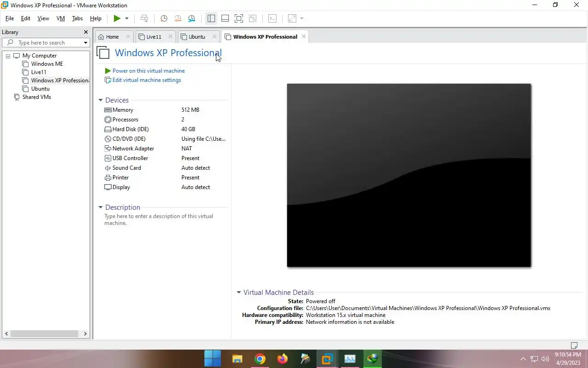Take a snapshot of this virtual machine
The height and width of the screenshot is (368, 588).
click(164, 18)
